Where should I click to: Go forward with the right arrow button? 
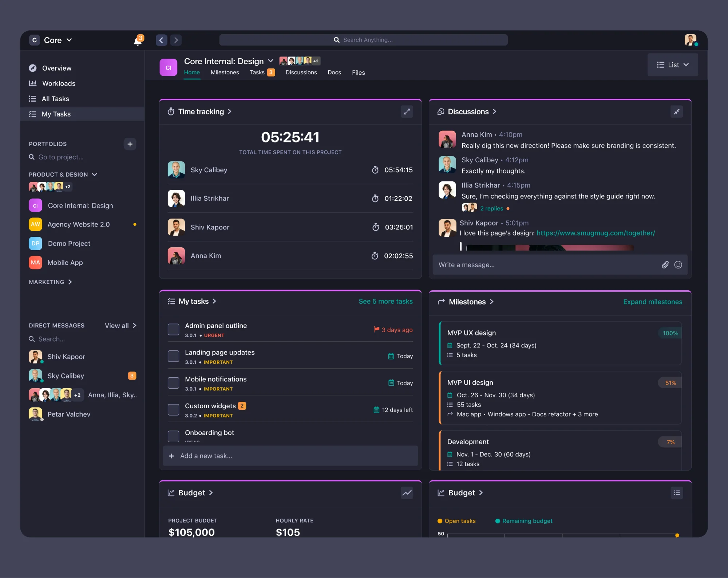tap(176, 40)
